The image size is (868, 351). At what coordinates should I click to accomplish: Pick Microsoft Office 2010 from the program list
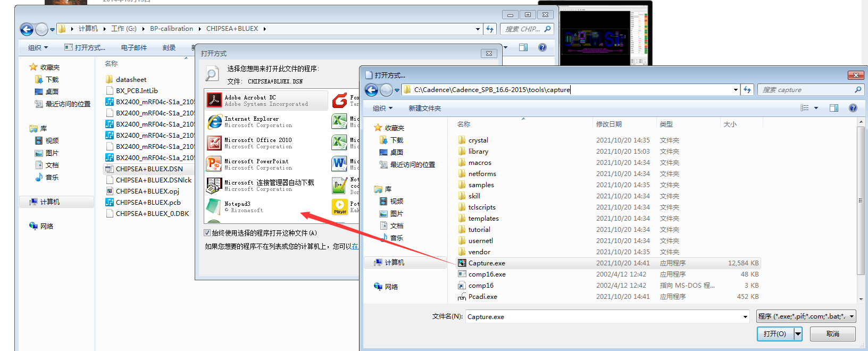(266, 143)
